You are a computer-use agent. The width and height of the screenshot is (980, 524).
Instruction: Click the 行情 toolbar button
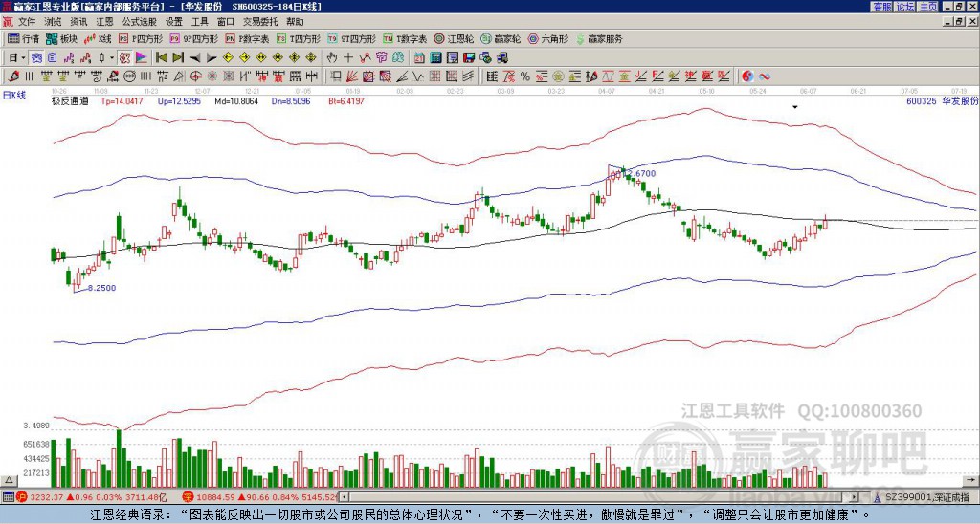(x=24, y=38)
